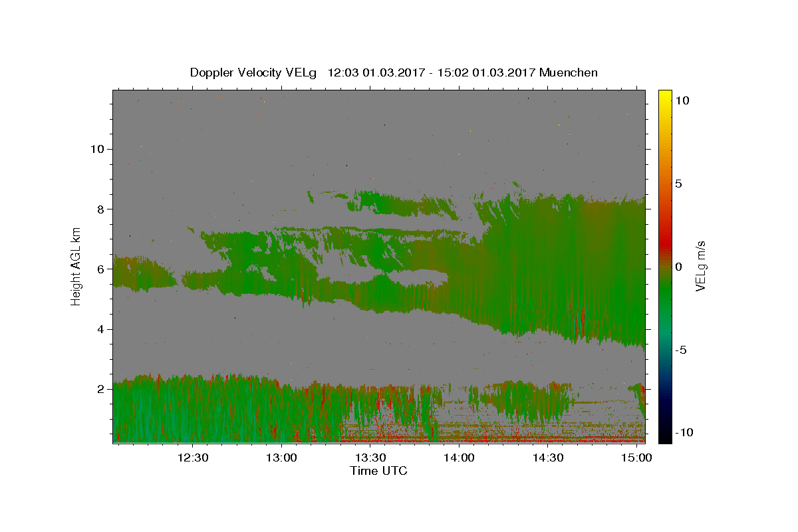
Task: Click the colorbar label -5
Action: click(681, 350)
